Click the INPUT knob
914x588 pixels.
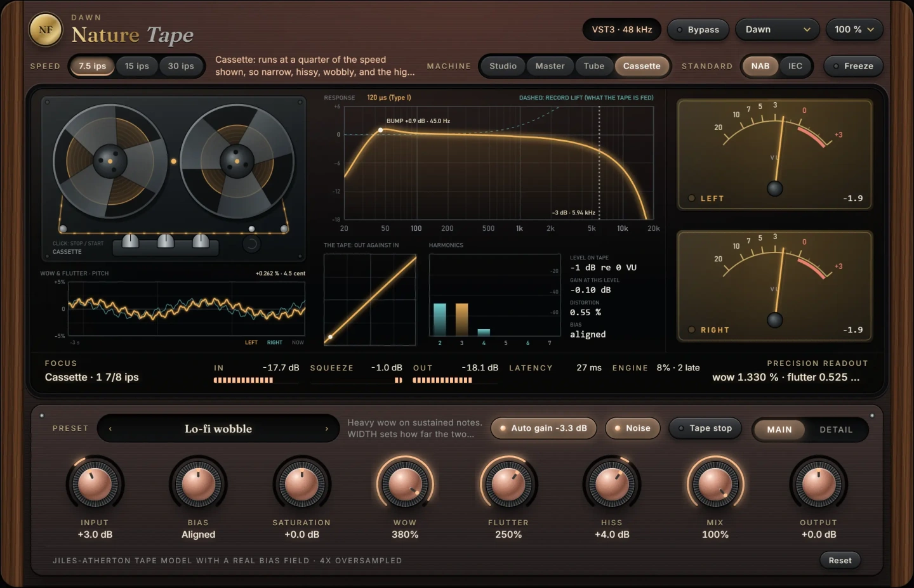coord(95,485)
